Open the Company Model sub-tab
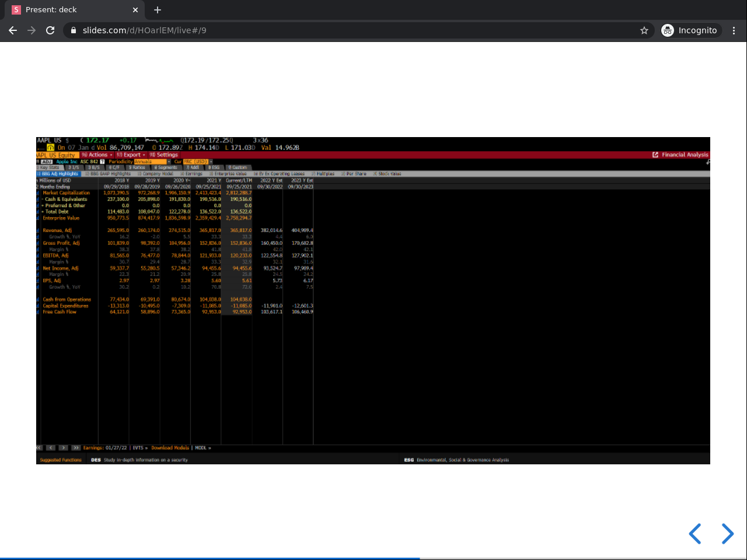This screenshot has height=560, width=747. (x=155, y=174)
